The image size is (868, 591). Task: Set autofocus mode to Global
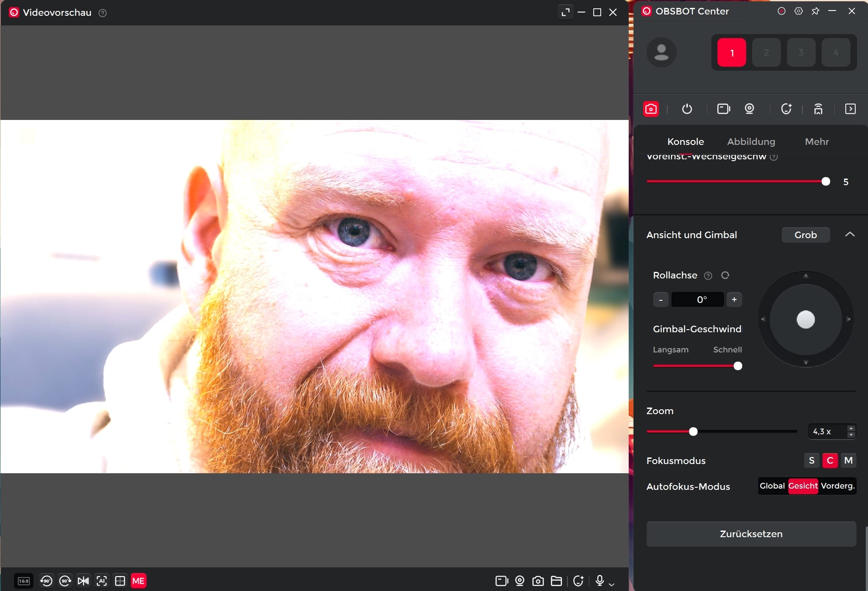772,486
